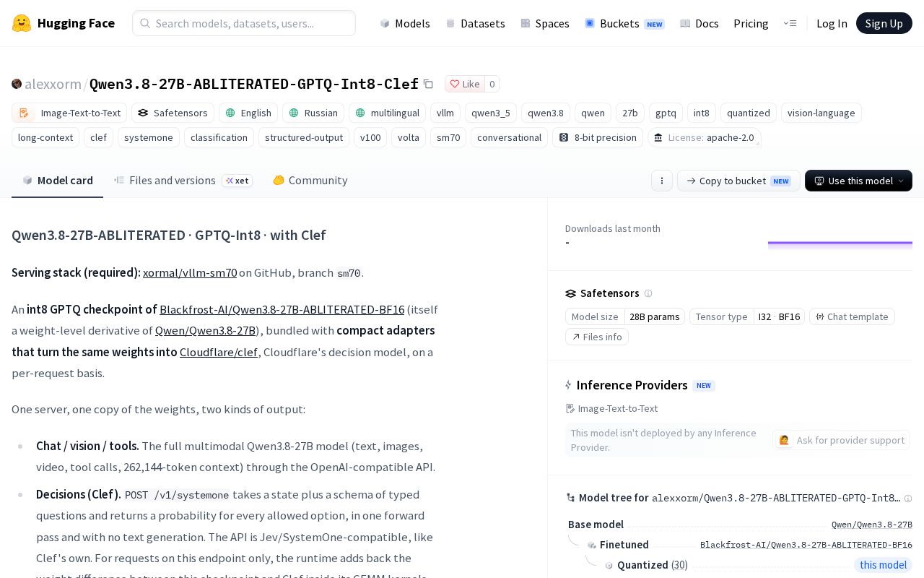This screenshot has width=924, height=578.
Task: Open the Model card tab
Action: 57,180
